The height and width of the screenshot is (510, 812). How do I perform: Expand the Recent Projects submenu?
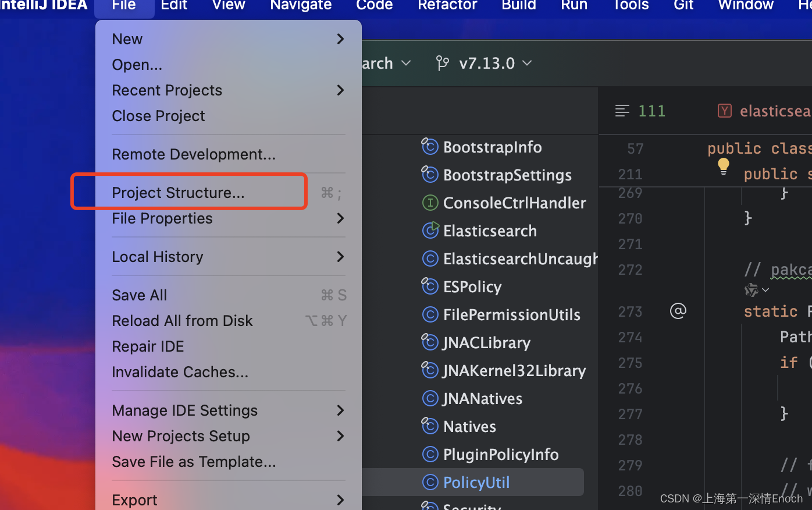(340, 90)
